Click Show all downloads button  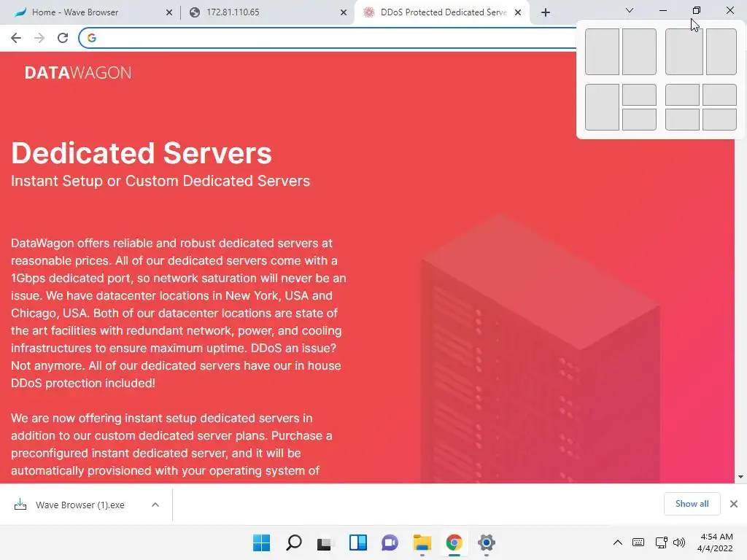[x=692, y=504]
